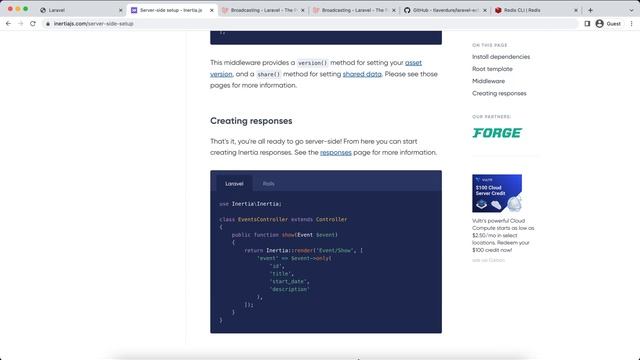Click the Vultr ad description text

[x=503, y=235]
